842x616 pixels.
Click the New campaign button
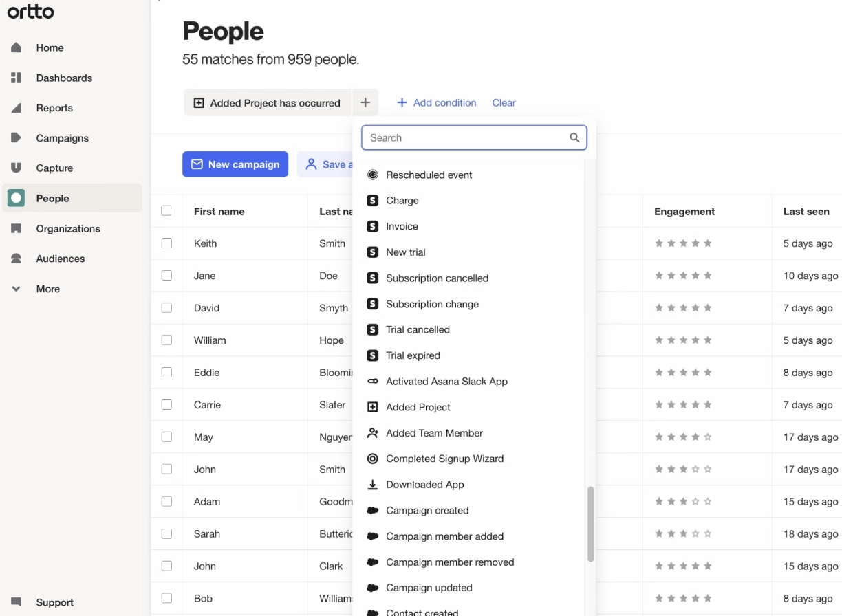[x=235, y=164]
